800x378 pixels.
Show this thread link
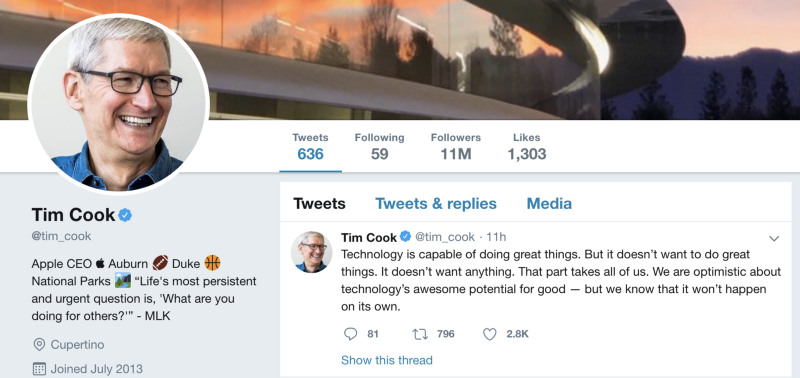[387, 360]
